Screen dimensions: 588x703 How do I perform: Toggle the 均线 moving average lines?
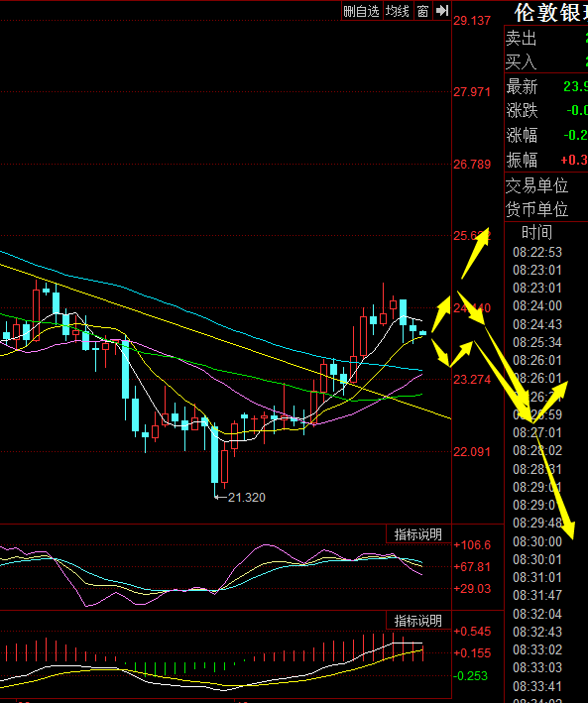tap(398, 11)
